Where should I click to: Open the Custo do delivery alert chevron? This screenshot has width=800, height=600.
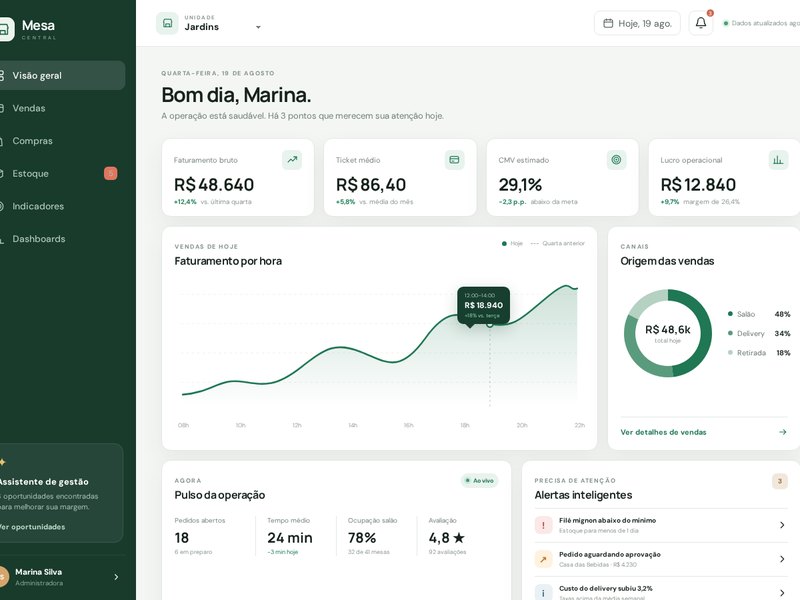tap(782, 593)
